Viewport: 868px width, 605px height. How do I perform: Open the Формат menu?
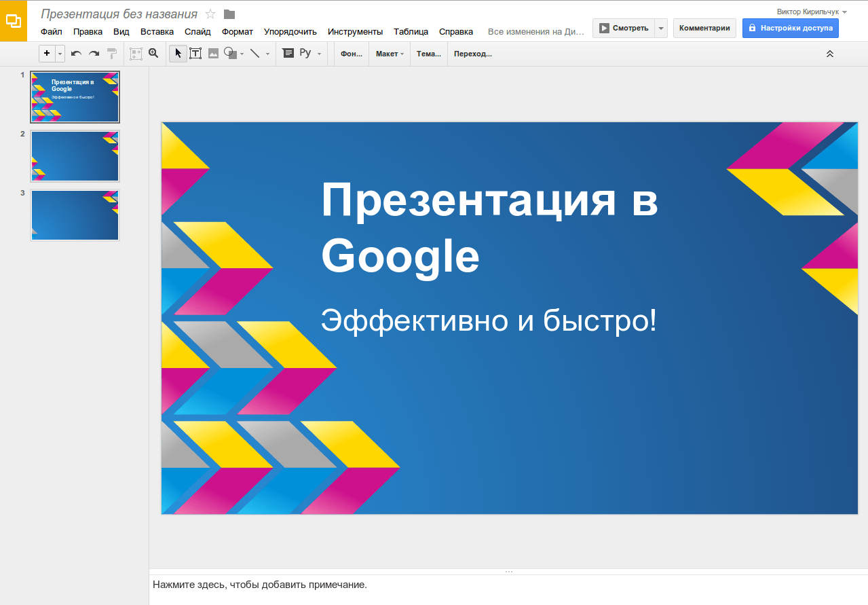[x=238, y=31]
